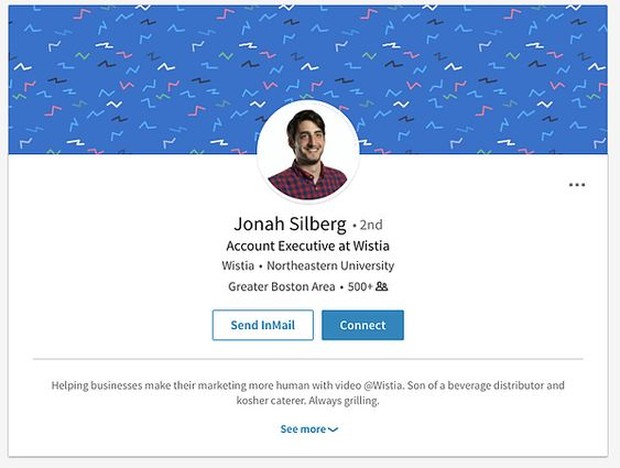This screenshot has width=620, height=468.
Task: Click Jonah Silberg's profile photo
Action: 308,152
